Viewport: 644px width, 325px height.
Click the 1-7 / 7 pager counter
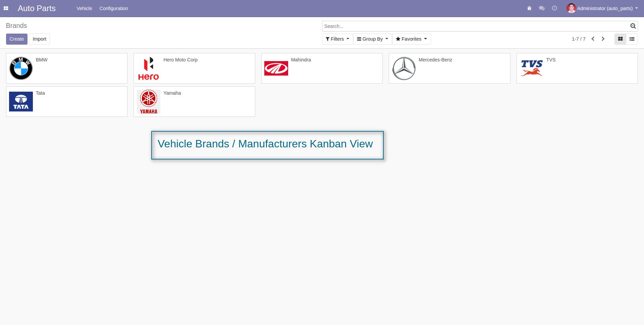(x=579, y=39)
